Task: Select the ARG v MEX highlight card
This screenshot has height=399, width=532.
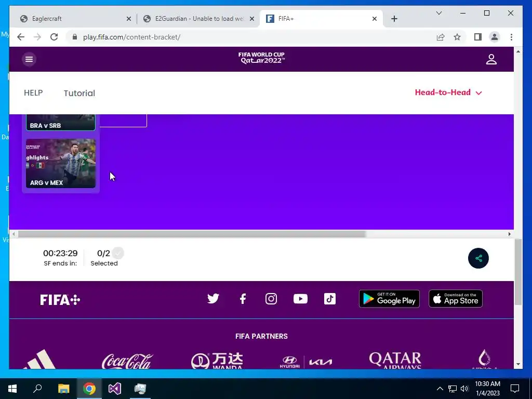Action: (x=61, y=163)
